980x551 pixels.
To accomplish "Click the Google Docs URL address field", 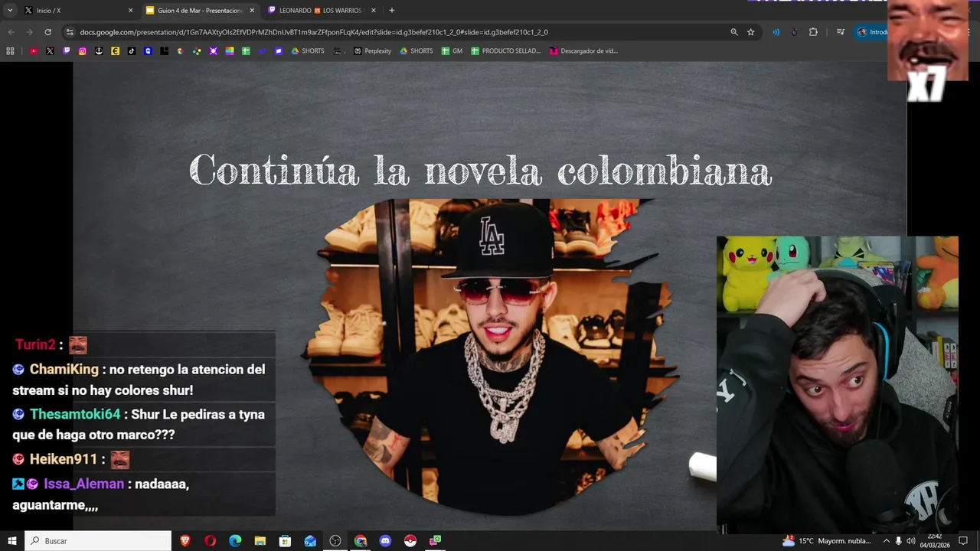I will pos(398,32).
